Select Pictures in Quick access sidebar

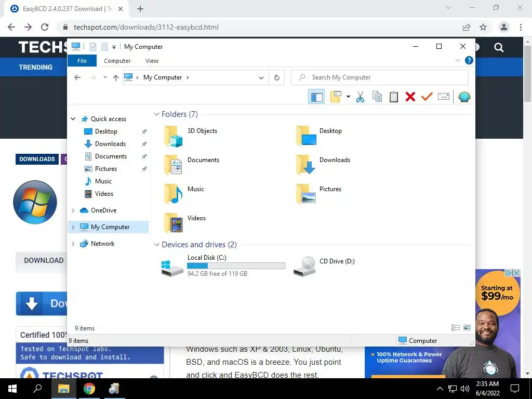pos(106,169)
